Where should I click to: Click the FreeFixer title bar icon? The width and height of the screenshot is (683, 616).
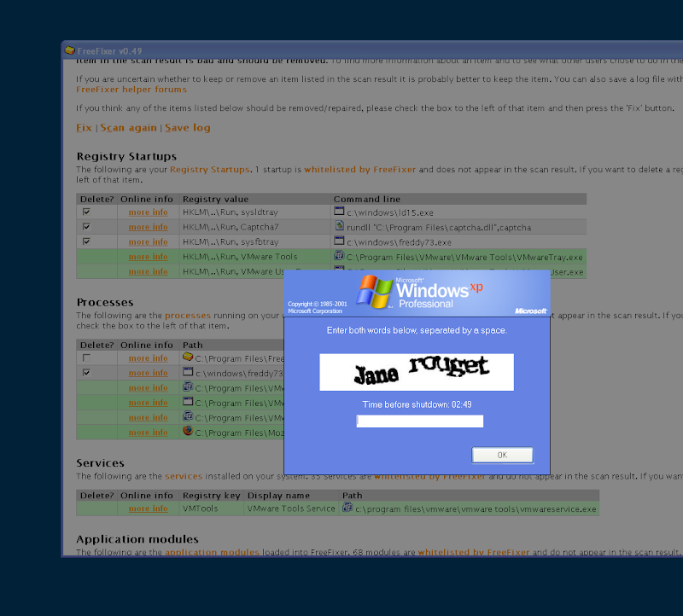[x=70, y=50]
